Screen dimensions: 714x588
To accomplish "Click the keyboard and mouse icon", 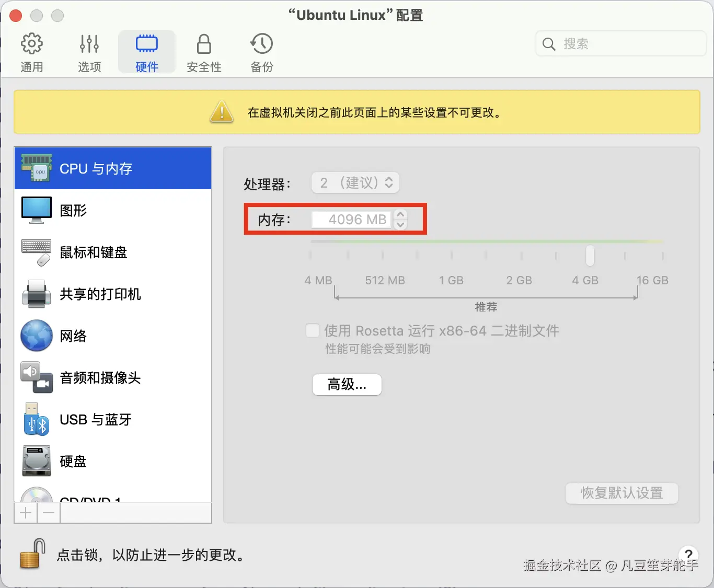I will pyautogui.click(x=37, y=252).
